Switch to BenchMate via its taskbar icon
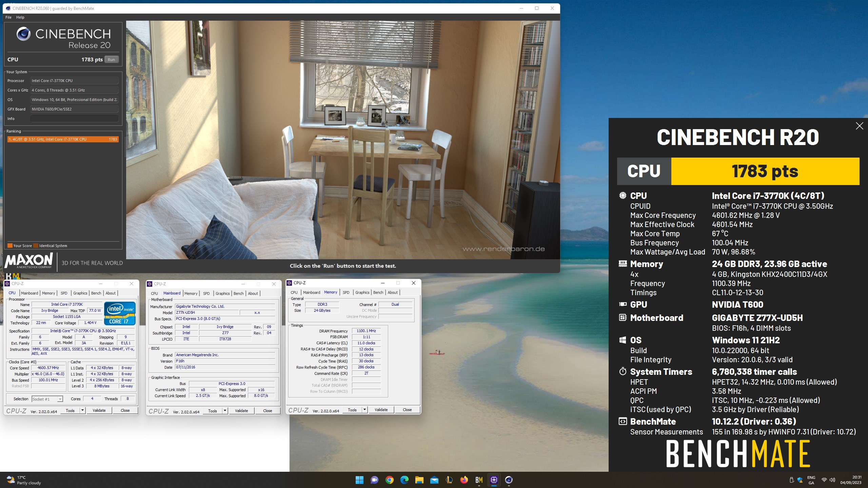Image resolution: width=868 pixels, height=488 pixels. click(479, 480)
